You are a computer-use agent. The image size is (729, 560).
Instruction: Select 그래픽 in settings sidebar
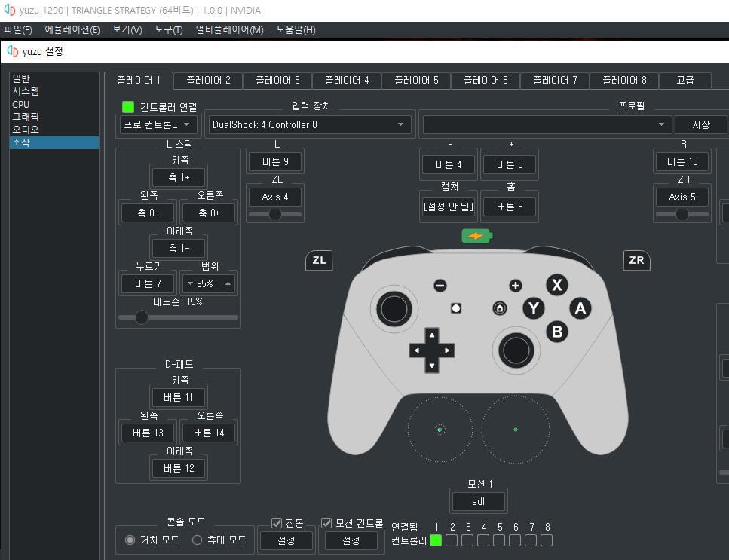(54, 117)
